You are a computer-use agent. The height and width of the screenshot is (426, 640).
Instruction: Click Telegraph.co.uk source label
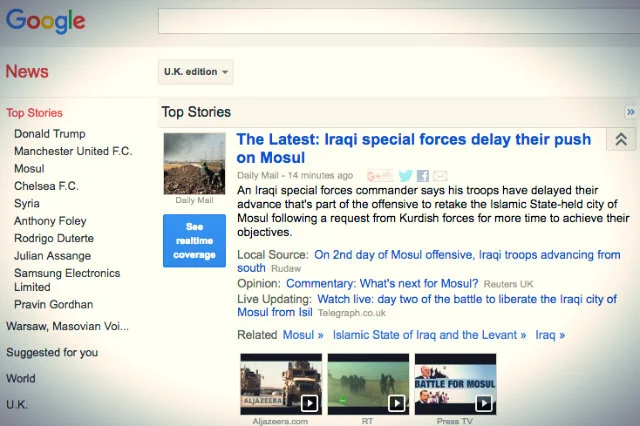tap(352, 313)
